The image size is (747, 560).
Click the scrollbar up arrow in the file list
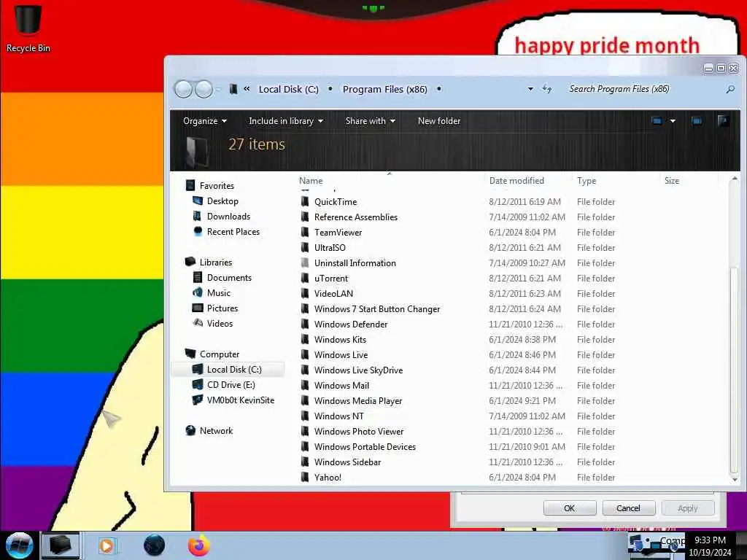pyautogui.click(x=734, y=179)
